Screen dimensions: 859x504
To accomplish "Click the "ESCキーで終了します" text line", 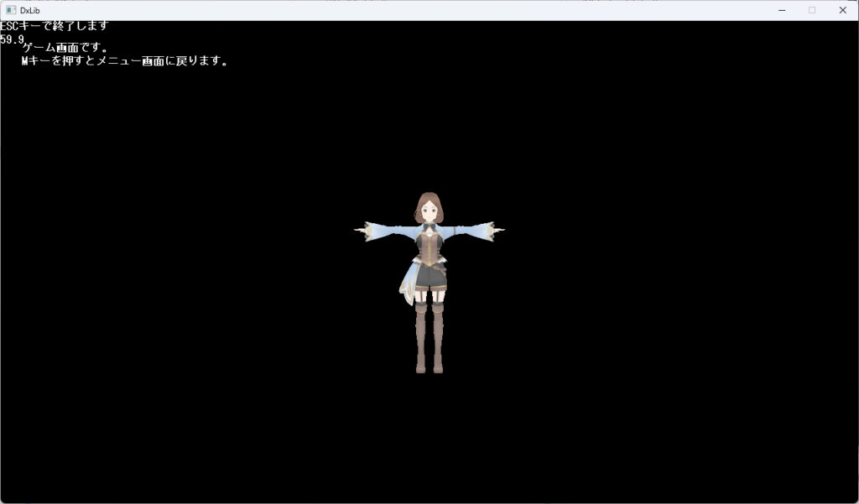I will [x=55, y=26].
